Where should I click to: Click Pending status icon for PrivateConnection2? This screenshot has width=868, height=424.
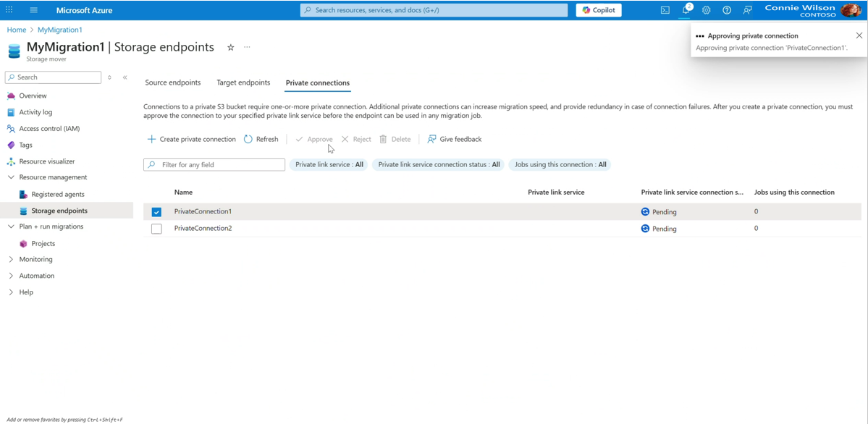645,228
